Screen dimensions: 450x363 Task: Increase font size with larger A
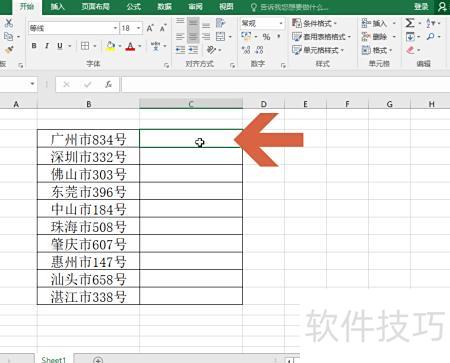pos(150,28)
